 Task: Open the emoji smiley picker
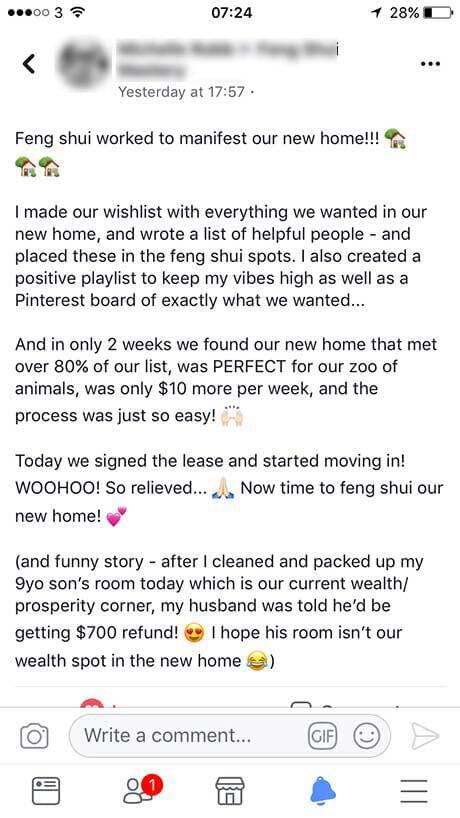pos(367,736)
